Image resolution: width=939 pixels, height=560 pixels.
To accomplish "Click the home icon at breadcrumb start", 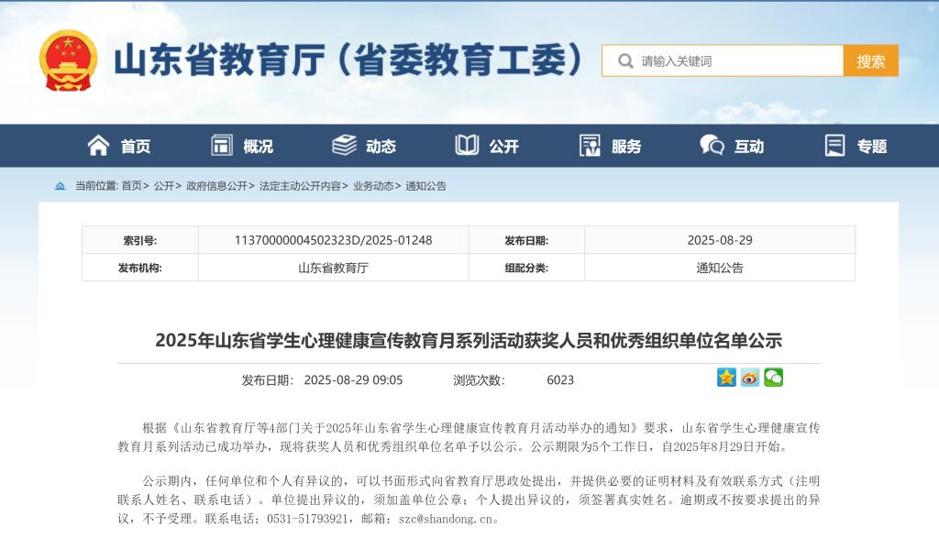I will tap(61, 186).
